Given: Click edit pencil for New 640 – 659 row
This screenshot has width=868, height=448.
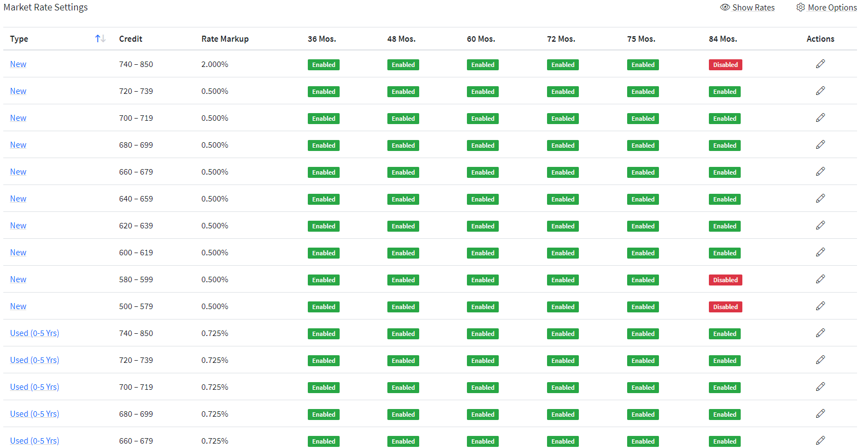Looking at the screenshot, I should coord(820,199).
